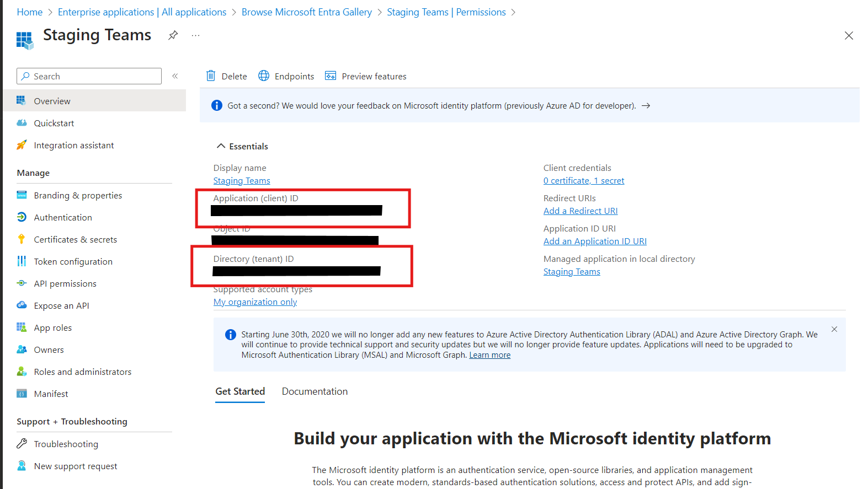Go to Enterprise applications breadcrumb

(x=142, y=12)
